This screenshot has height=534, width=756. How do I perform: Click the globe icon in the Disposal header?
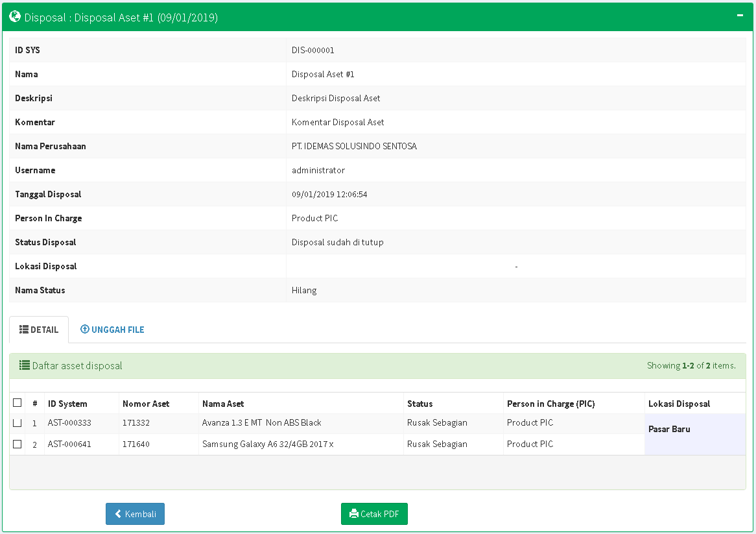(15, 17)
